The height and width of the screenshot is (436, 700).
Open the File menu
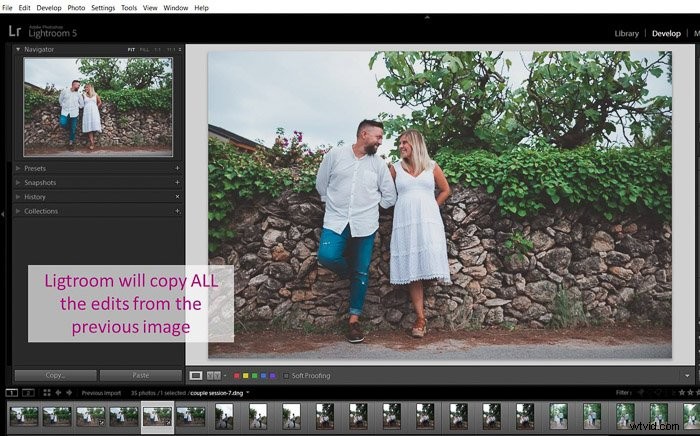[x=7, y=8]
